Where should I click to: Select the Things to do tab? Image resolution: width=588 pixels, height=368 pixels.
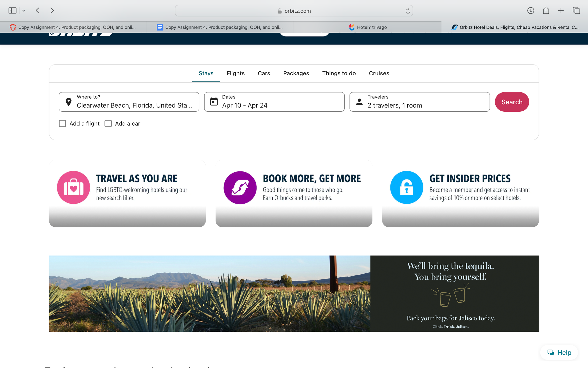[x=339, y=73]
